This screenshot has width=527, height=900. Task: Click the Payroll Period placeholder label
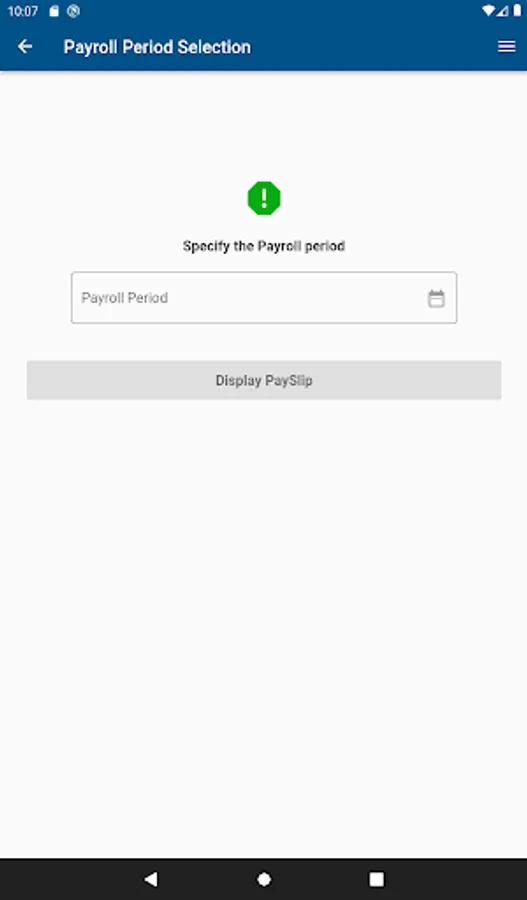pyautogui.click(x=125, y=298)
